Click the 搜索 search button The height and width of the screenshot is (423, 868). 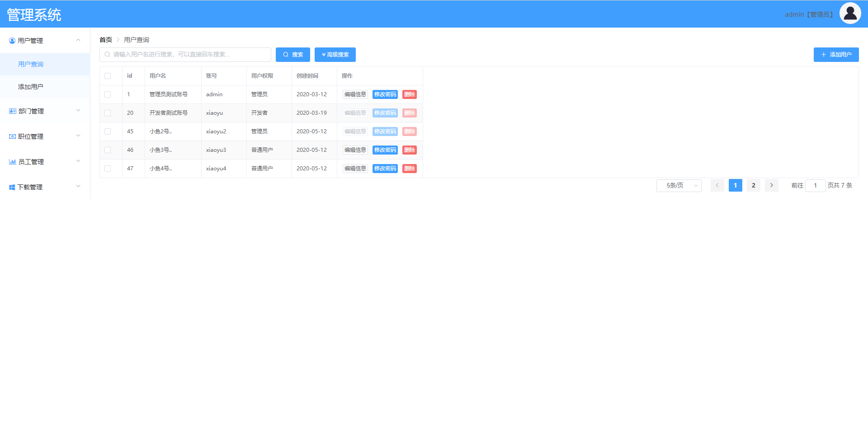(x=292, y=54)
